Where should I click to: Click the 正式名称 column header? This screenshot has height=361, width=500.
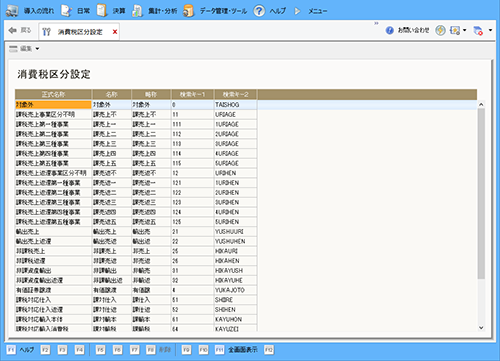click(x=53, y=94)
